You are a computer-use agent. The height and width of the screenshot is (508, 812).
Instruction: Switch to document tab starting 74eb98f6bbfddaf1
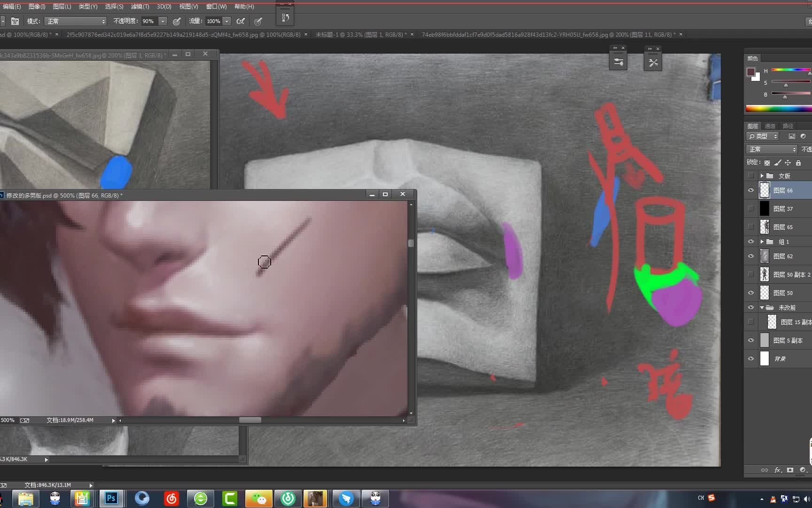(x=548, y=34)
